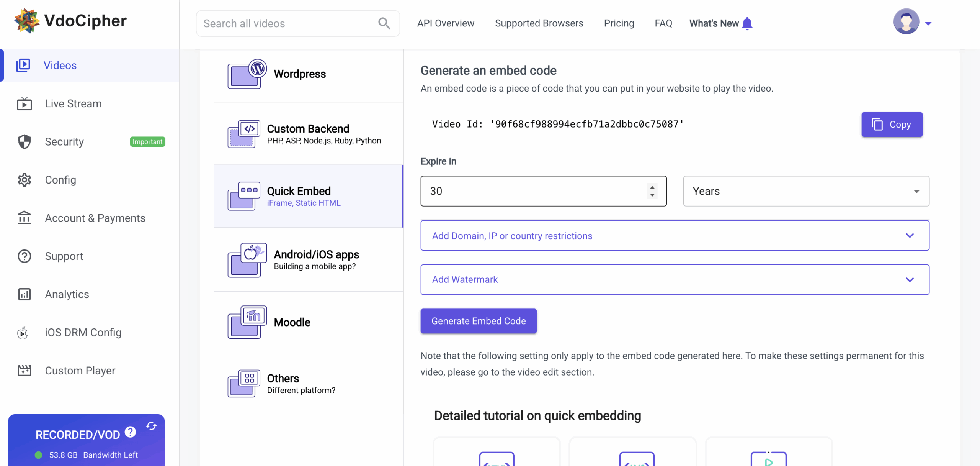Screen dimensions: 980x466
Task: Click the search magnifier icon
Action: click(x=384, y=23)
